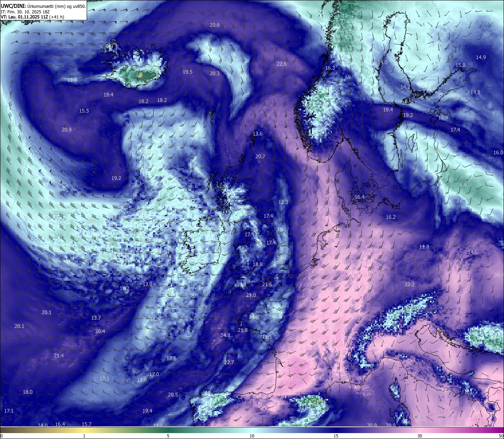Click the map value '16.2'

[x=391, y=217]
